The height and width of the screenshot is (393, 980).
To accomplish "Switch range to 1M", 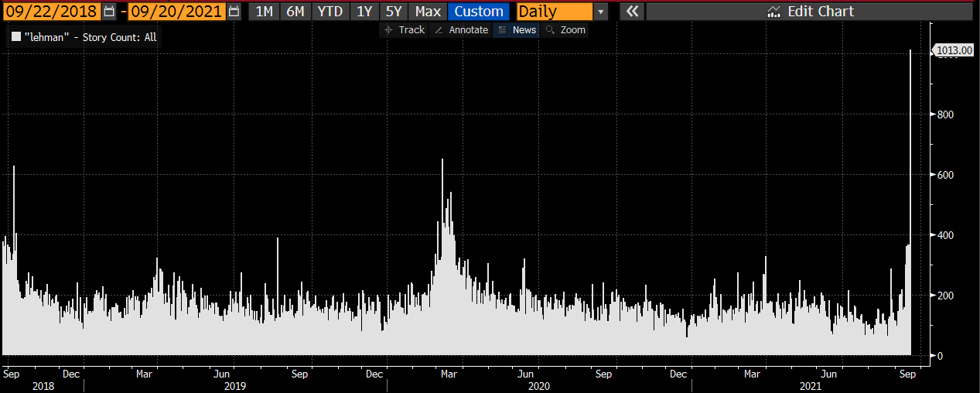I will point(264,12).
